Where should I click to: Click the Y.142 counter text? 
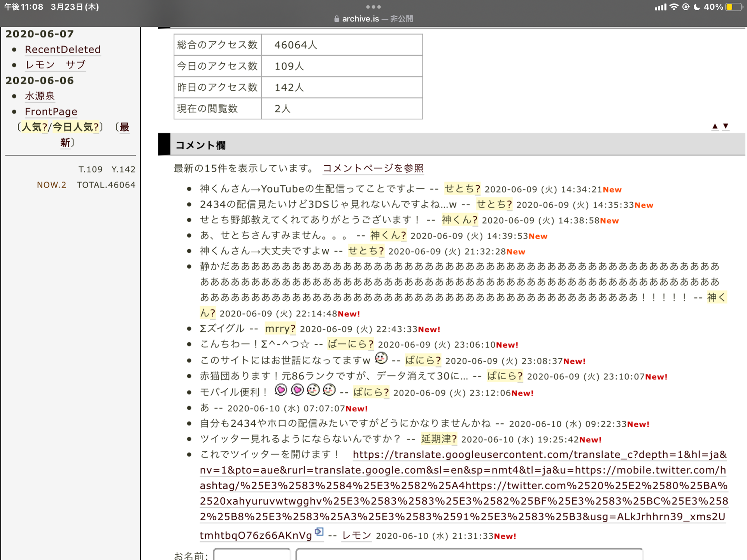pyautogui.click(x=123, y=169)
